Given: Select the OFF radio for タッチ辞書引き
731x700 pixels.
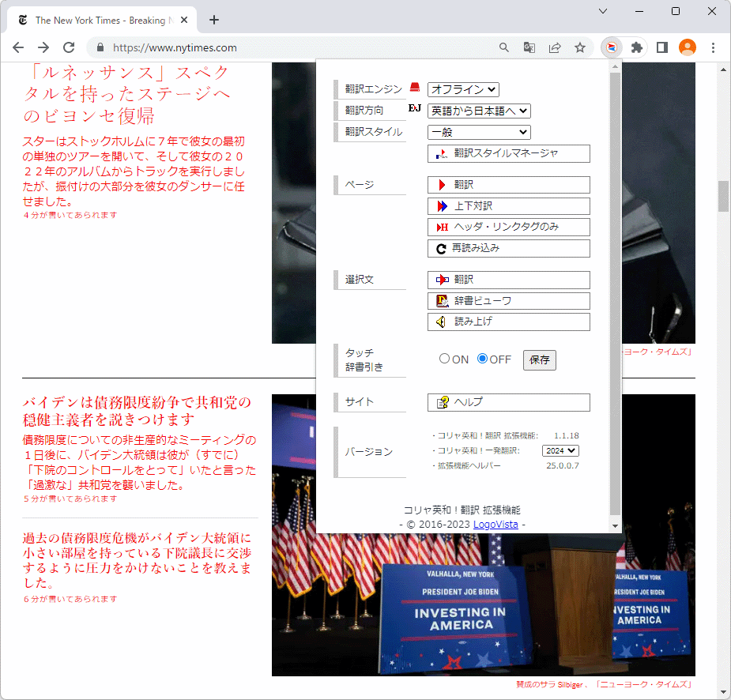Looking at the screenshot, I should 483,359.
